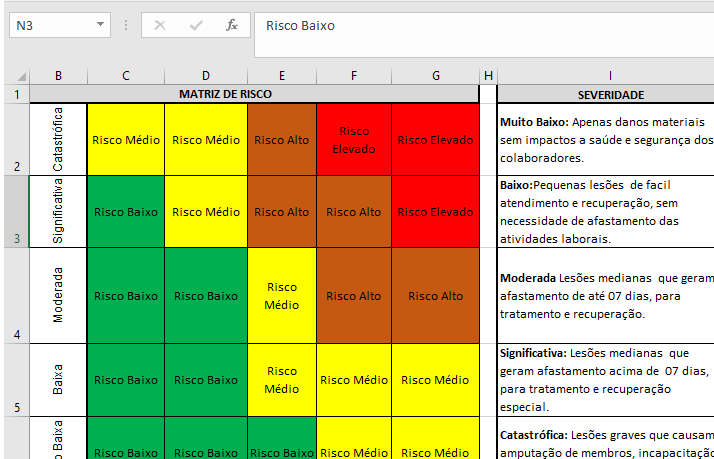Select column E header
The width and height of the screenshot is (714, 459).
(x=282, y=76)
